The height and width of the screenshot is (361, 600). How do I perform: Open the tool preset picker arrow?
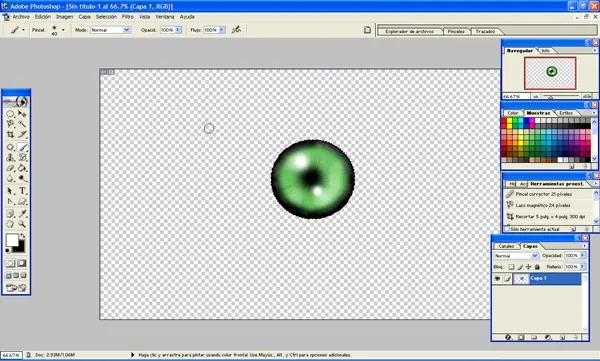pyautogui.click(x=23, y=30)
